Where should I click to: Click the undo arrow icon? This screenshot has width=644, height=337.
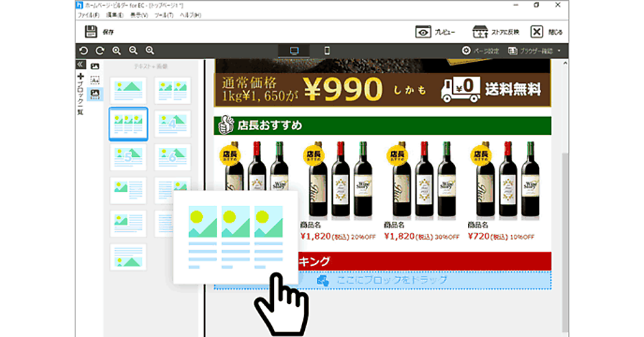pos(84,51)
